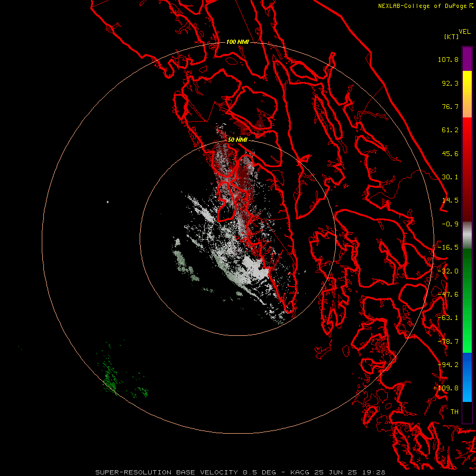
Task: Select the -63.1 value on the velocity scale
Action: [448, 318]
